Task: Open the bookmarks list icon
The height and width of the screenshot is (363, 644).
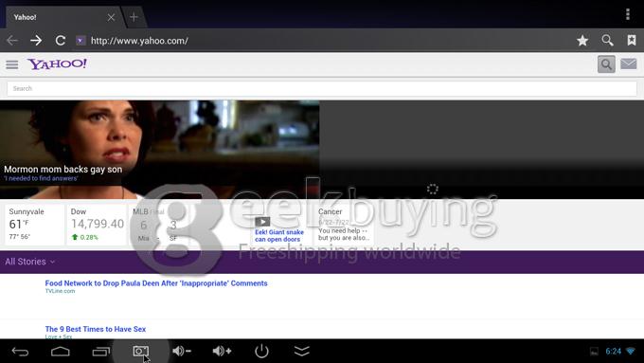Action: click(x=632, y=41)
